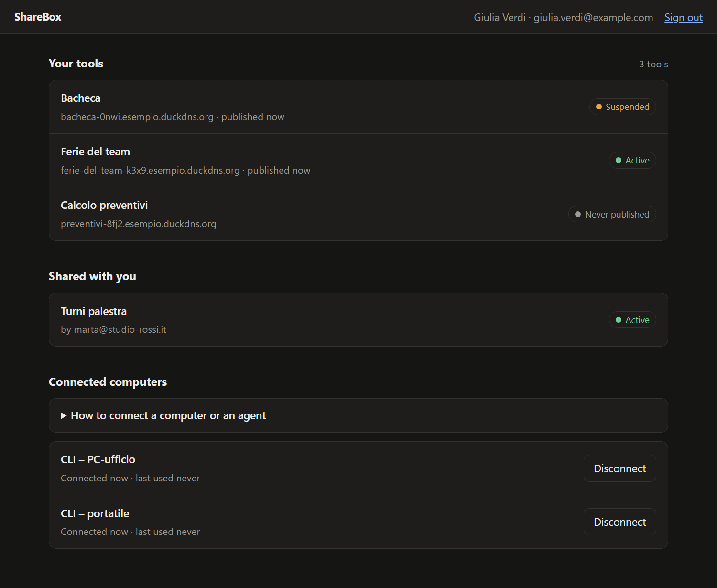Click the Suspended status badge on Bacheca
This screenshot has width=717, height=588.
[622, 107]
